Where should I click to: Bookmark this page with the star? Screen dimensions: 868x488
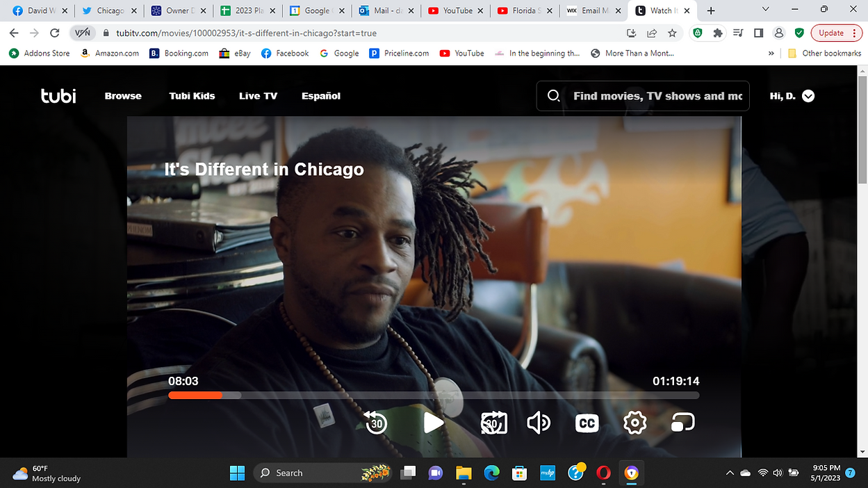(672, 33)
